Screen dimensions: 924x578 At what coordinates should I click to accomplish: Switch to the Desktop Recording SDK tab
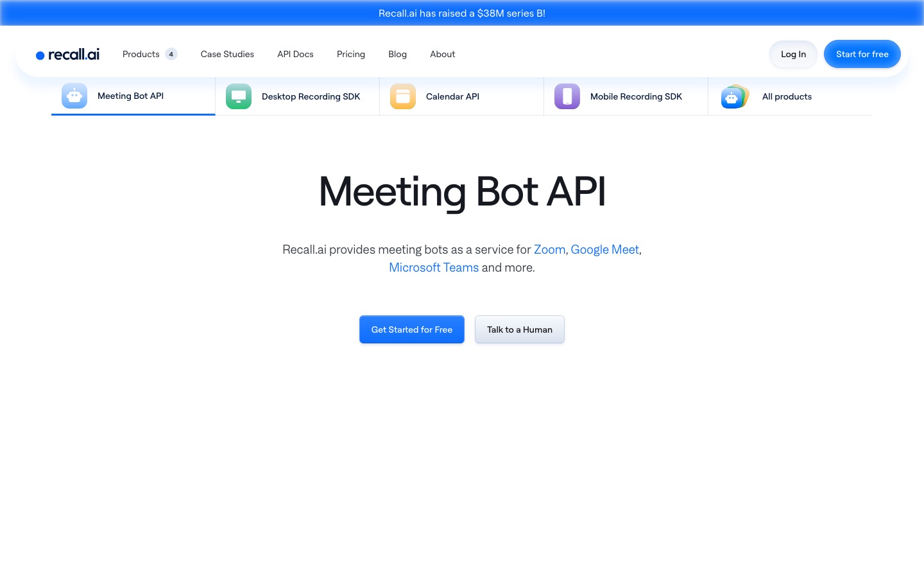(298, 96)
